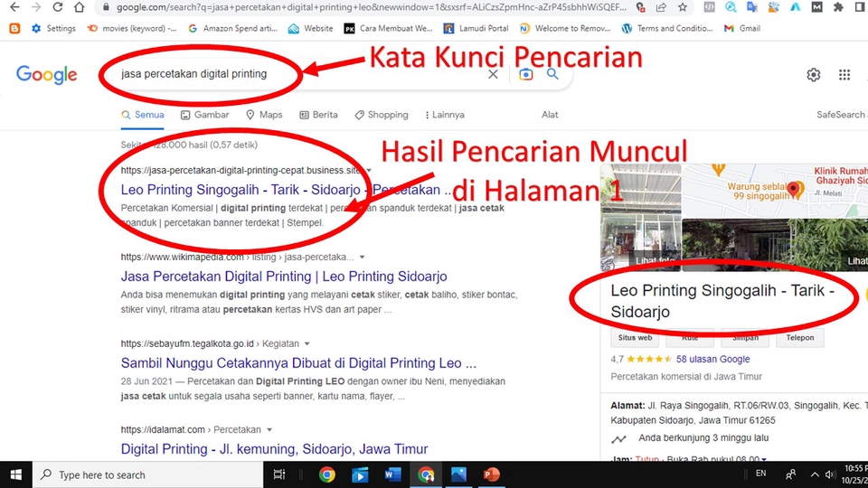The width and height of the screenshot is (868, 488).
Task: Click the browser forward arrow
Action: coord(36,7)
